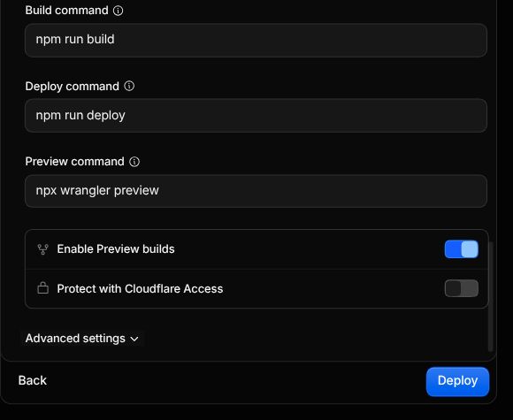Expand the Advanced settings section

click(x=82, y=339)
